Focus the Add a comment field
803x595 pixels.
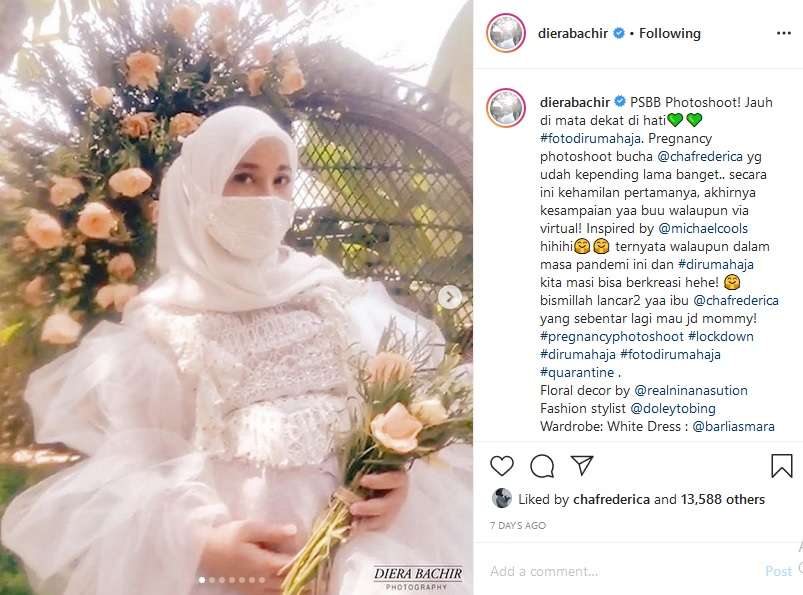pyautogui.click(x=620, y=571)
